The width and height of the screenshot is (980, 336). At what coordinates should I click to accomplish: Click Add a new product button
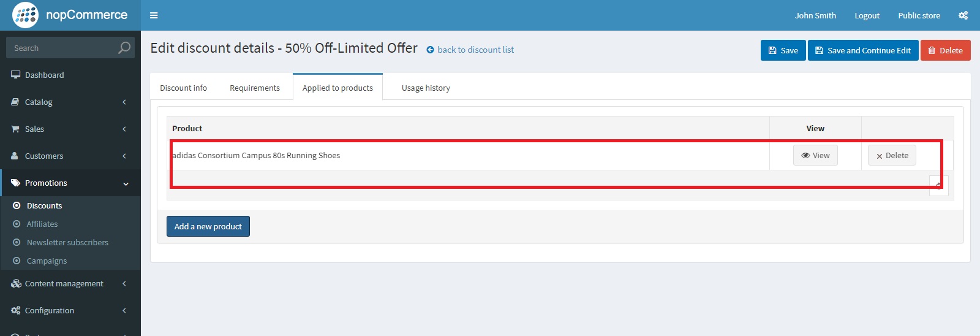click(x=208, y=226)
